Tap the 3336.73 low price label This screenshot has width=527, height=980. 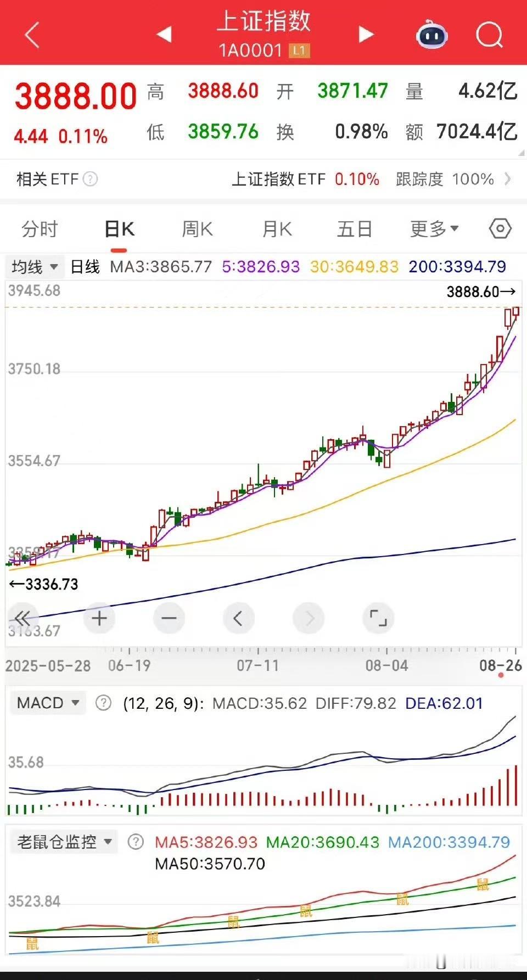click(44, 584)
